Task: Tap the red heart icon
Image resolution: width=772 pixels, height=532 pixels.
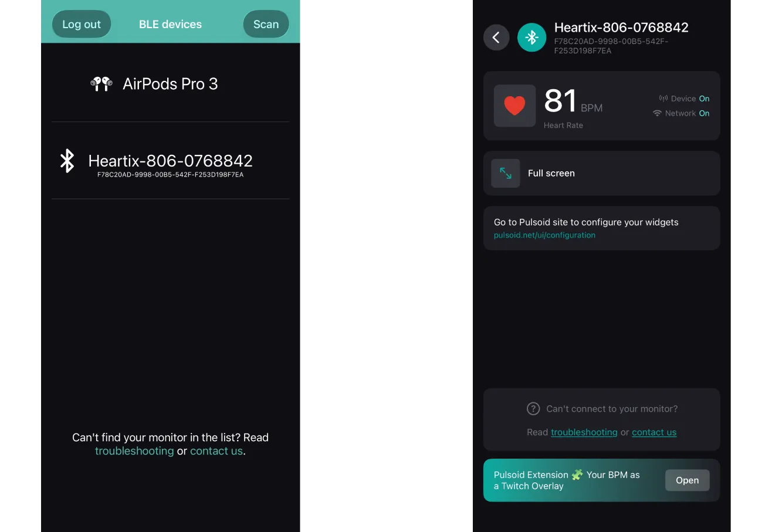Action: (x=514, y=106)
